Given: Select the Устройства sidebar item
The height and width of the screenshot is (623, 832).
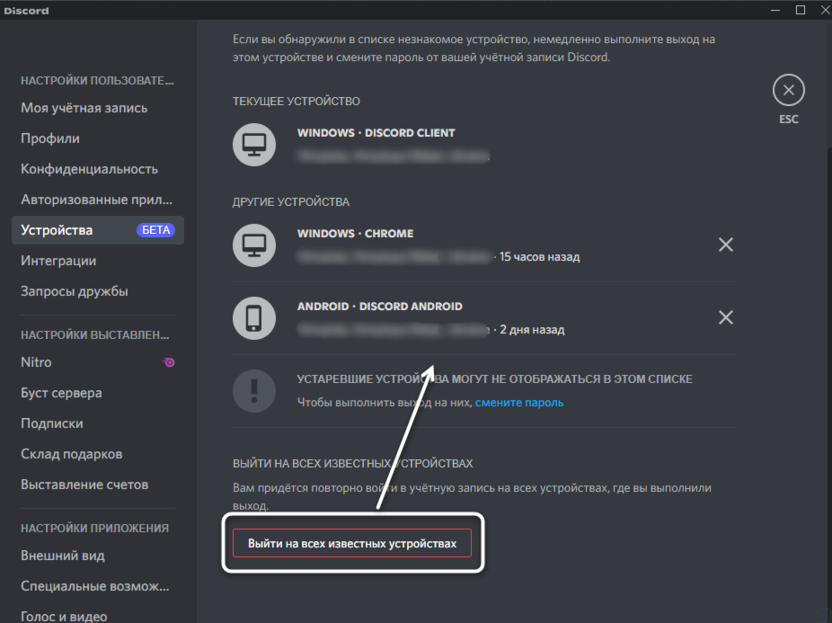Looking at the screenshot, I should coord(98,230).
